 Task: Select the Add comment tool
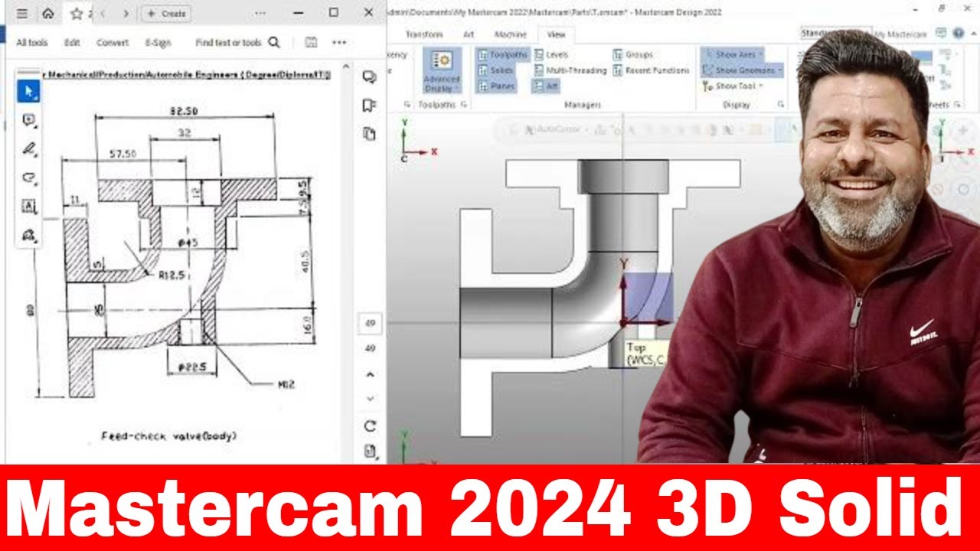[28, 120]
